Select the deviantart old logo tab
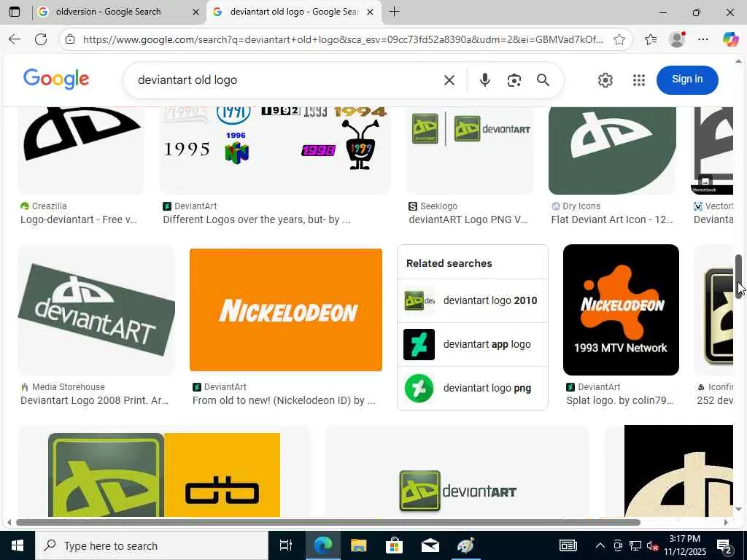Screen dimensions: 747x560 (294, 12)
